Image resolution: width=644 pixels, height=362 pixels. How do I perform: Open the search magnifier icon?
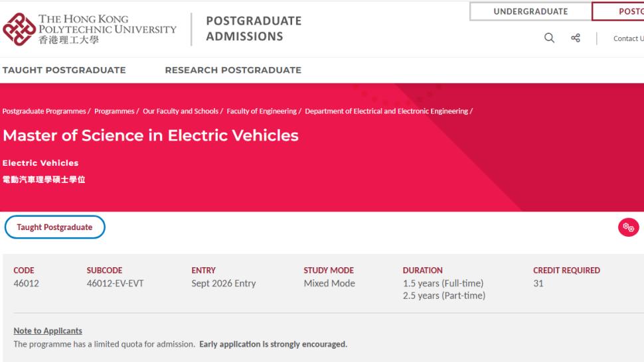tap(549, 38)
